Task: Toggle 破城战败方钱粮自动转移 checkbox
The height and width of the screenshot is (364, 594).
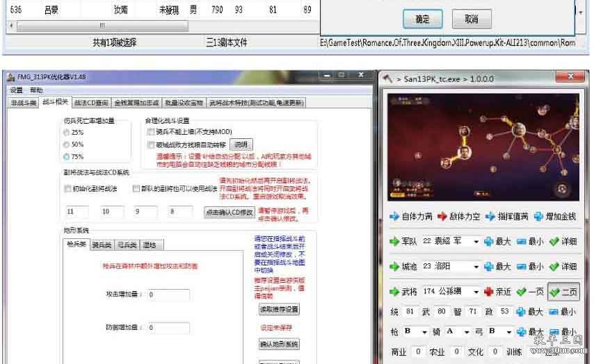Action: pyautogui.click(x=151, y=144)
